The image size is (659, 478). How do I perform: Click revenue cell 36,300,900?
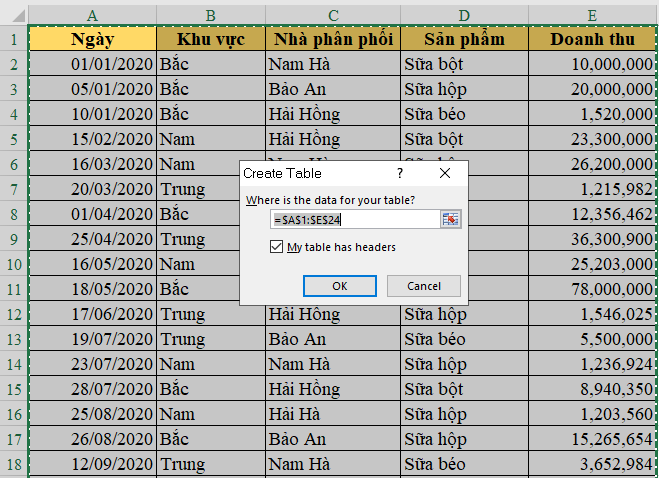pos(593,239)
